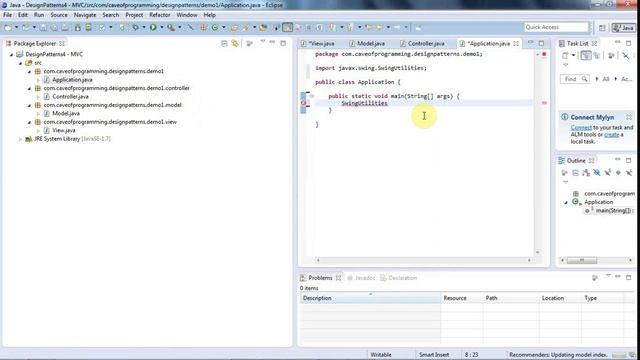Image resolution: width=640 pixels, height=360 pixels.
Task: Switch to the Model.java editor tab
Action: click(x=367, y=43)
